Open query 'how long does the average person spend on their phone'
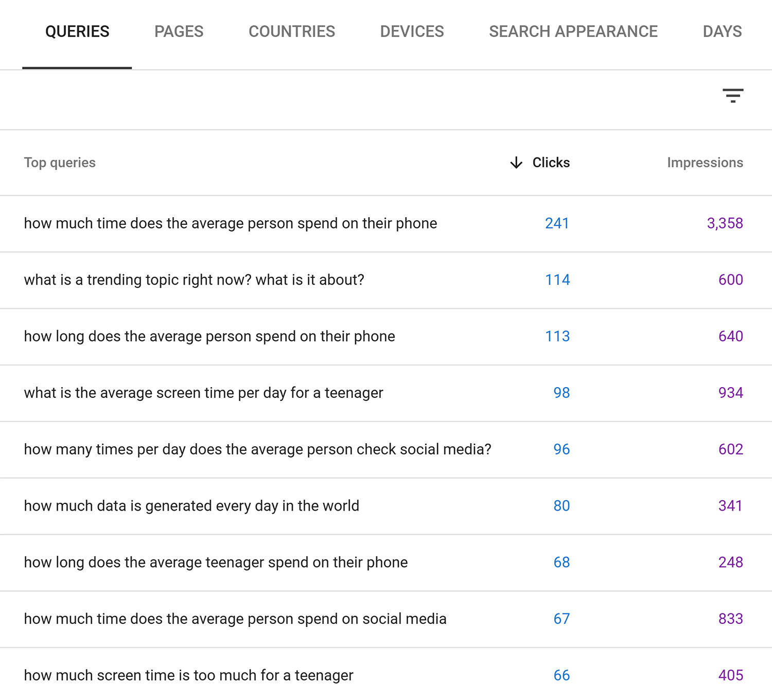Image resolution: width=772 pixels, height=700 pixels. pos(209,337)
